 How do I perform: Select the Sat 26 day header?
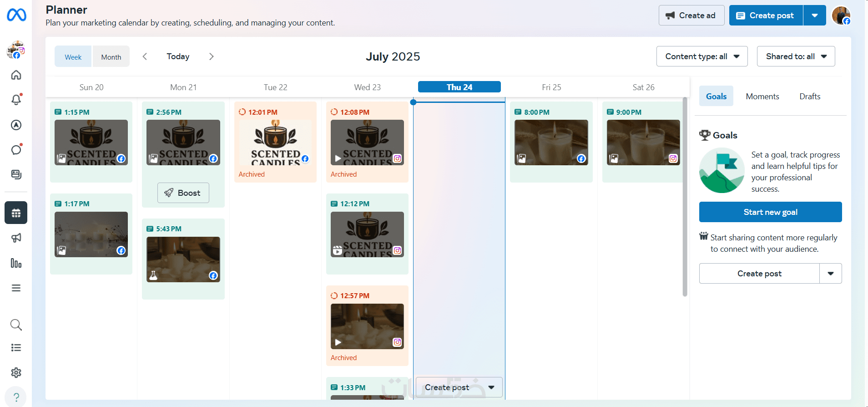643,87
